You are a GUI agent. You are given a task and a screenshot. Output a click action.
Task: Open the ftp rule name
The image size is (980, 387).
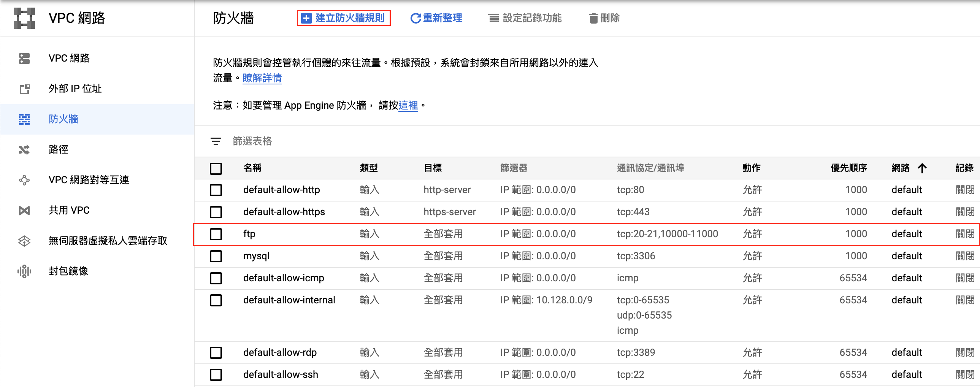[249, 234]
